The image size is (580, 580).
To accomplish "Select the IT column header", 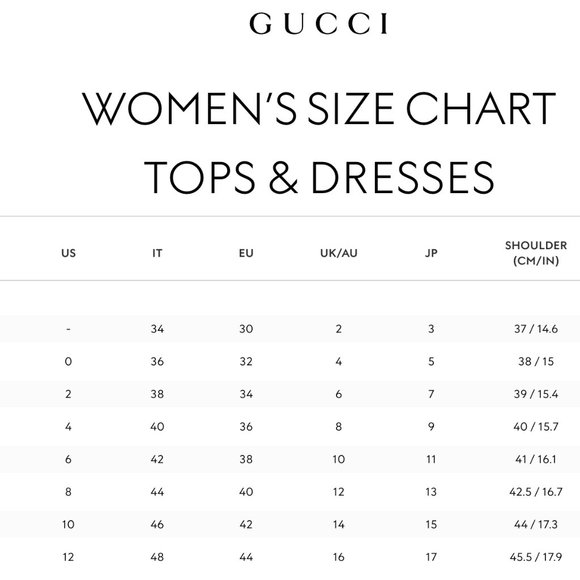I will (x=157, y=253).
